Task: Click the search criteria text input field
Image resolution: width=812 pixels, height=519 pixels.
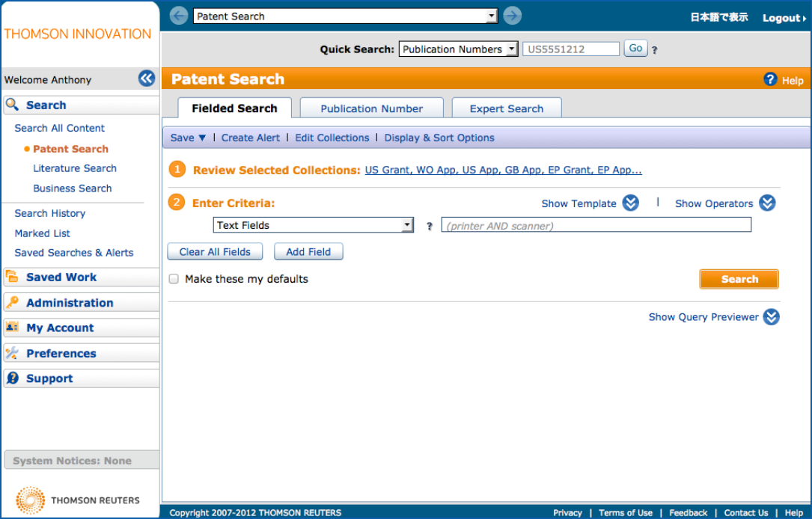Action: [x=596, y=225]
